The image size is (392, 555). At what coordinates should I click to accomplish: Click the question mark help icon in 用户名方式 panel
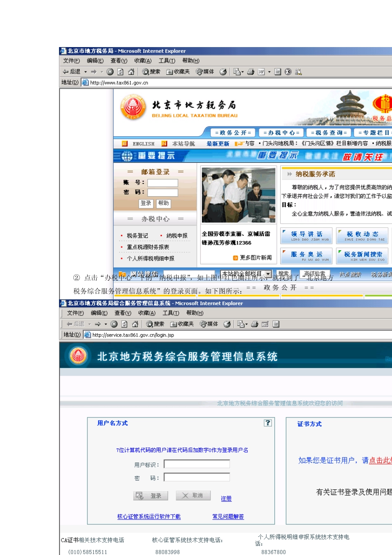[268, 423]
